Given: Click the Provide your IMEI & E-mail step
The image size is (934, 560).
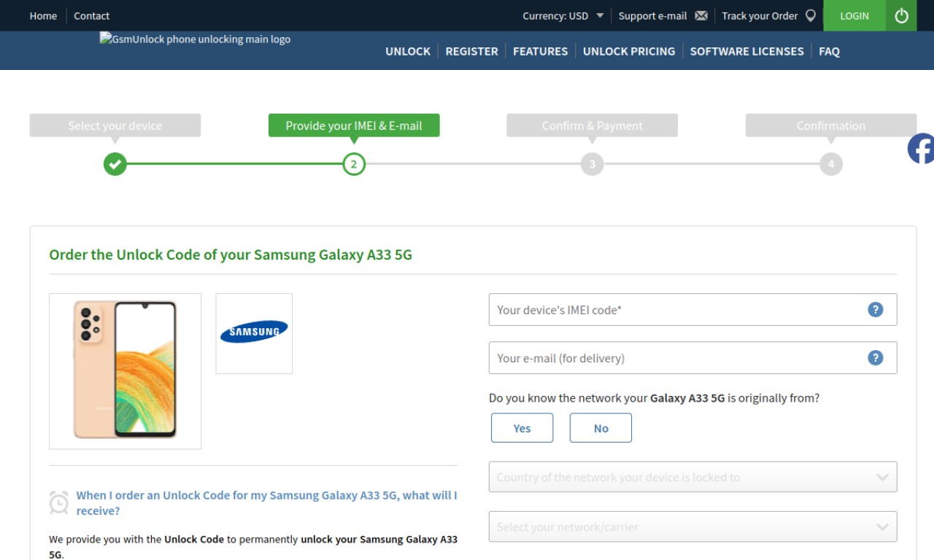Looking at the screenshot, I should [x=354, y=125].
